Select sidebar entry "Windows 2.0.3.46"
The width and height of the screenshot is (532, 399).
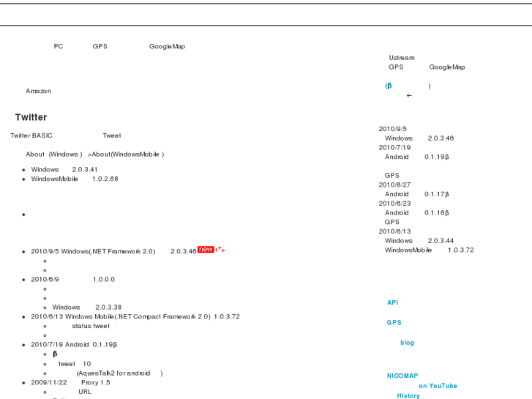[x=419, y=138]
